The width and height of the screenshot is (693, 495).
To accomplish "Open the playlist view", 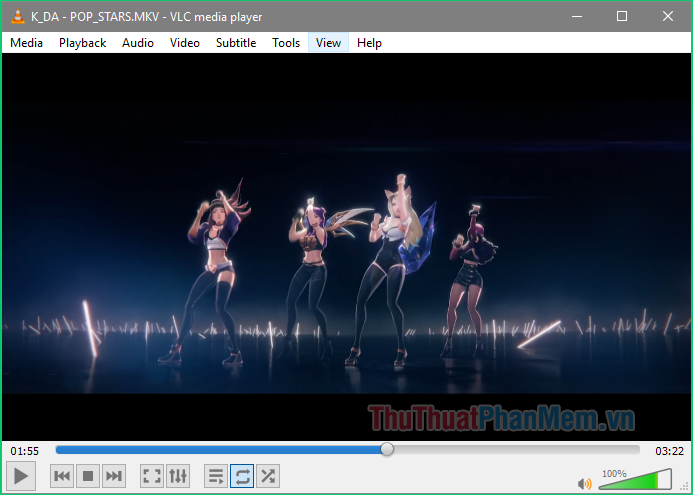I will pyautogui.click(x=216, y=476).
